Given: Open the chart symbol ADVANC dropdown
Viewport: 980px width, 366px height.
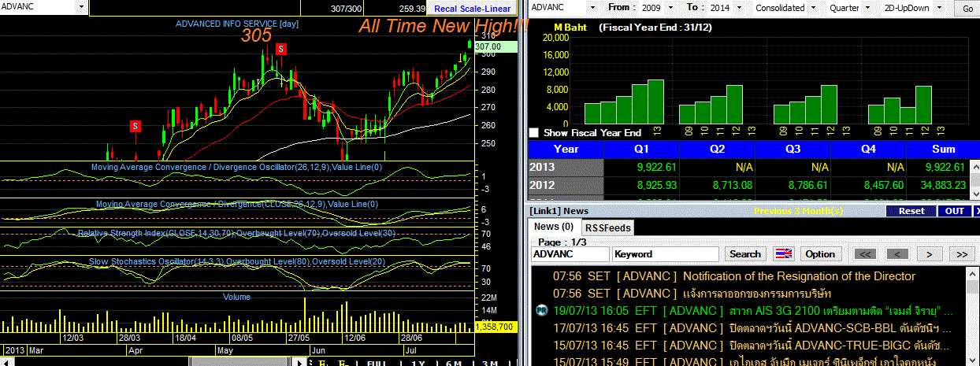Looking at the screenshot, I should 82,7.
